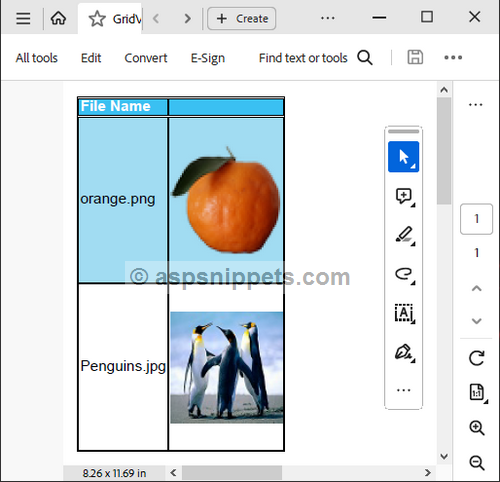
Task: Click Find text or tools search
Action: click(x=315, y=58)
